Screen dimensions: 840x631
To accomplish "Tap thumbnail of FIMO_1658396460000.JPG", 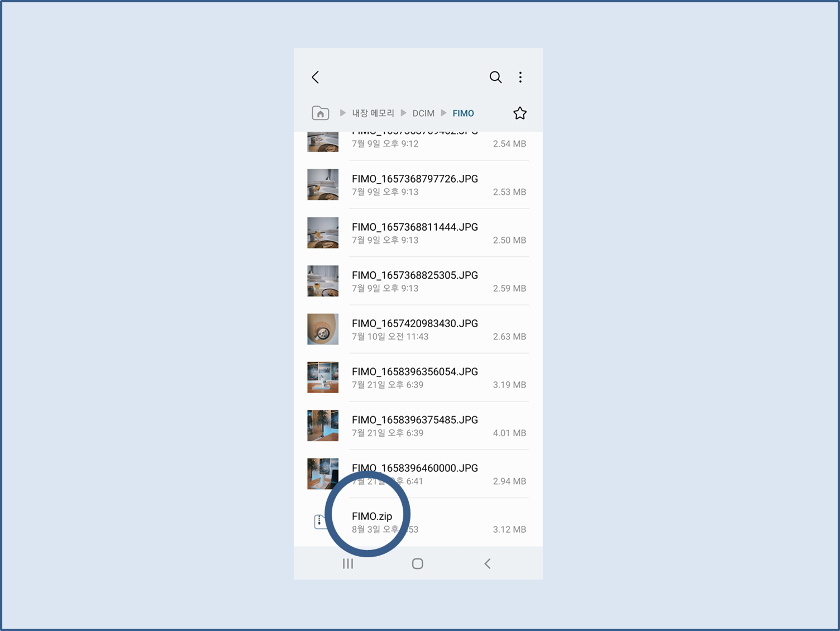I will pos(323,474).
